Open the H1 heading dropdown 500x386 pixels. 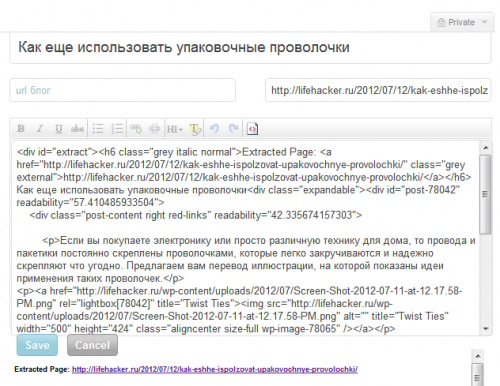click(x=175, y=129)
